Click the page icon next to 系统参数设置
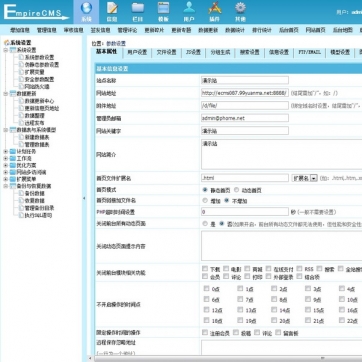Viewport: 362px width, 362px height. [21, 57]
